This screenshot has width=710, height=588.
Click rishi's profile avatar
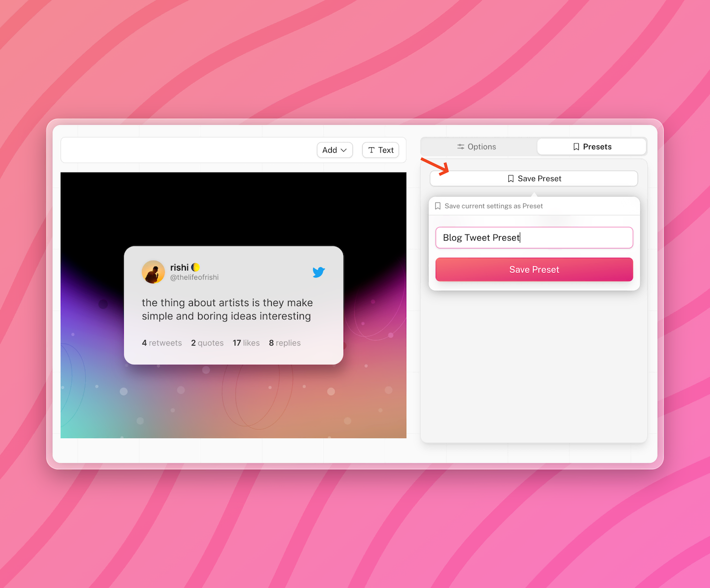[x=153, y=272]
